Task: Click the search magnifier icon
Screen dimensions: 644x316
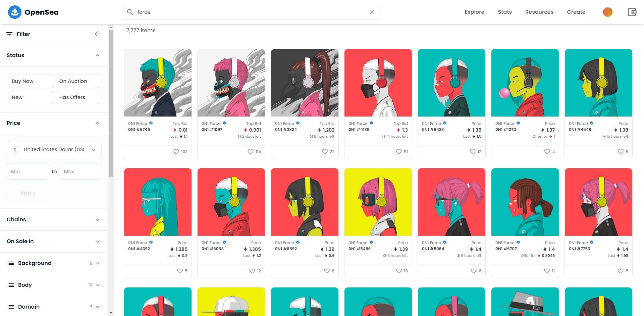Action: click(130, 12)
